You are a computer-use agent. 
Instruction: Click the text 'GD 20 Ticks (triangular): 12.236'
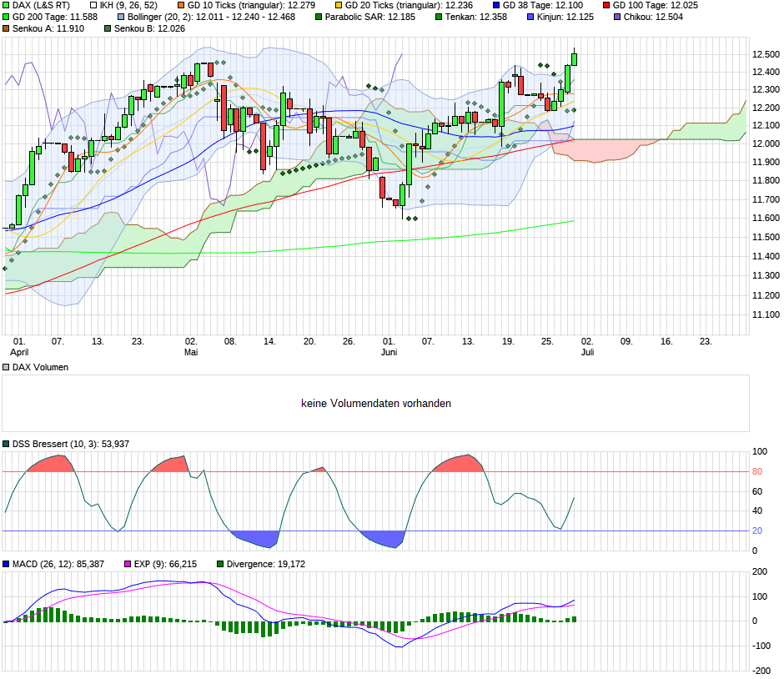pos(409,6)
